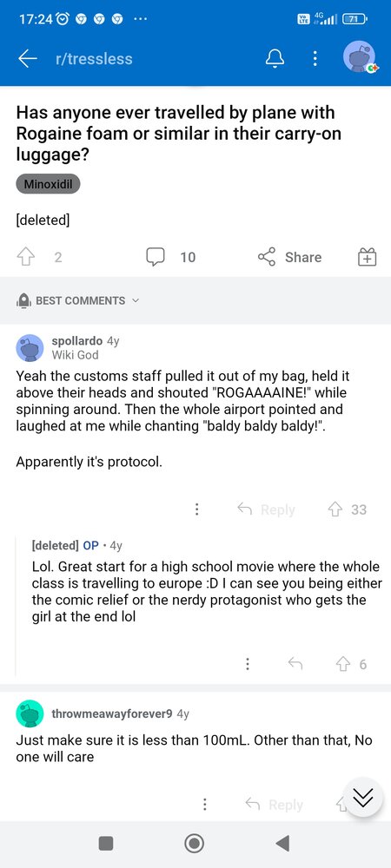Viewport: 391px width, 868px height.
Task: Tap the notification bell icon
Action: tap(275, 59)
